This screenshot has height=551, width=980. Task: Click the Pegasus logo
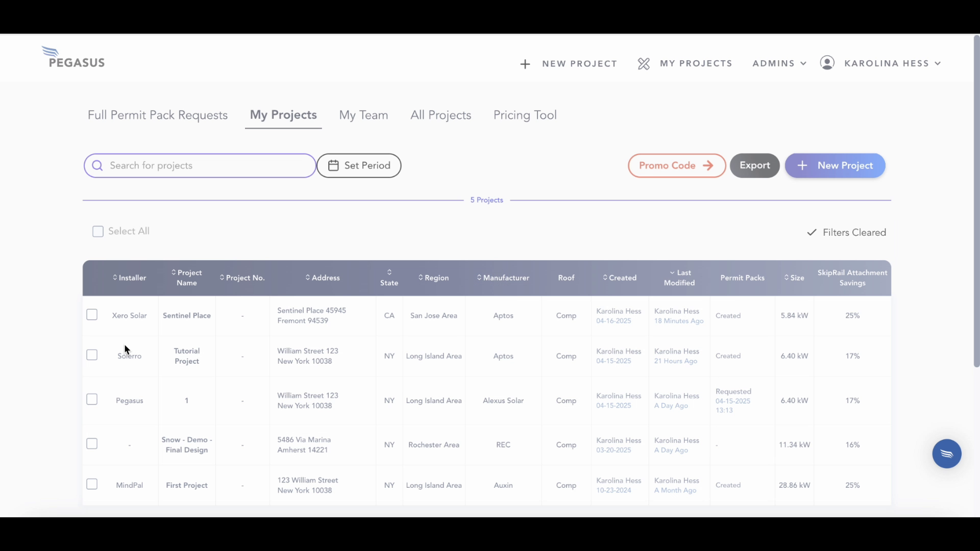[x=73, y=58]
